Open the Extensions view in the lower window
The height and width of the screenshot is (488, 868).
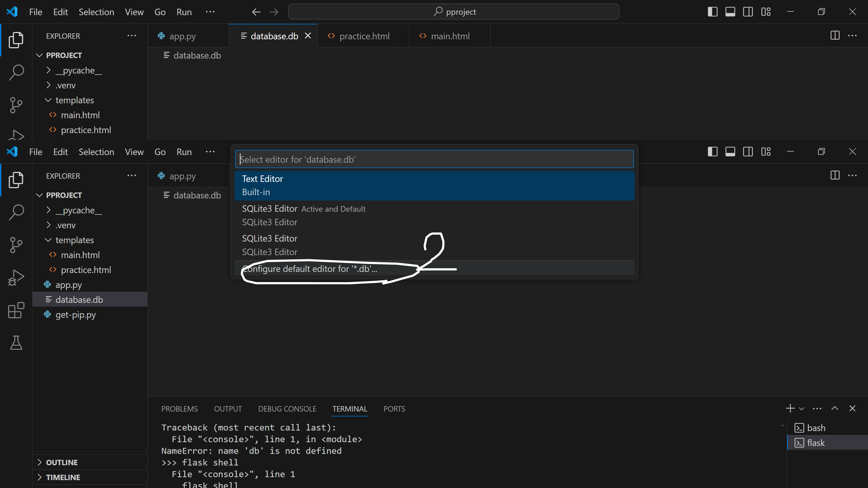pos(16,310)
